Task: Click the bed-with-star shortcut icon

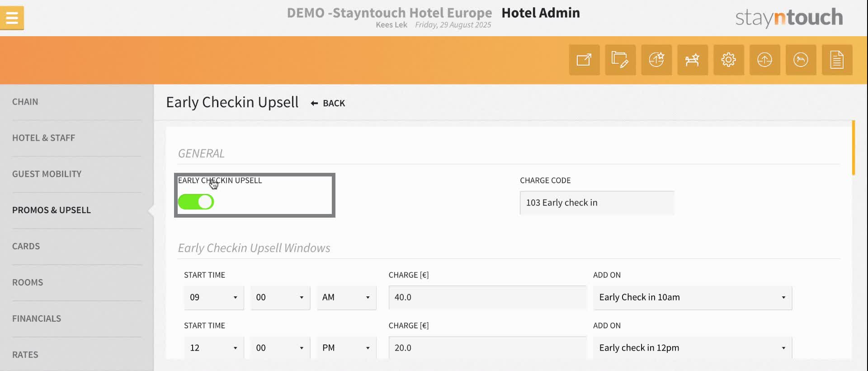Action: [x=693, y=60]
